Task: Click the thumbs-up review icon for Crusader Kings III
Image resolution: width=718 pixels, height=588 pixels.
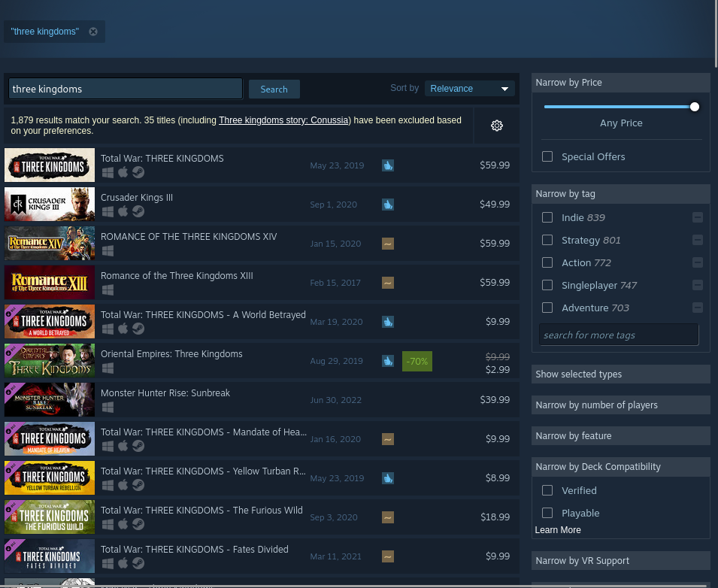Action: 388,205
